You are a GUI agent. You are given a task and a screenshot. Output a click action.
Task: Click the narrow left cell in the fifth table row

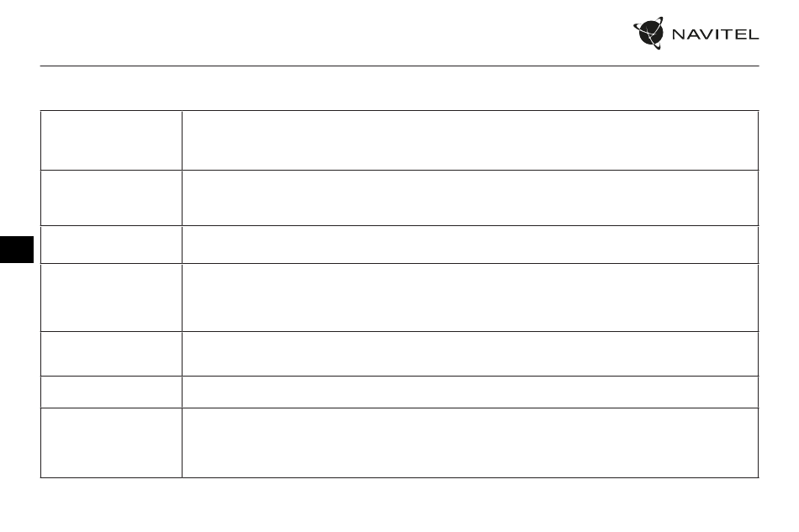click(111, 354)
